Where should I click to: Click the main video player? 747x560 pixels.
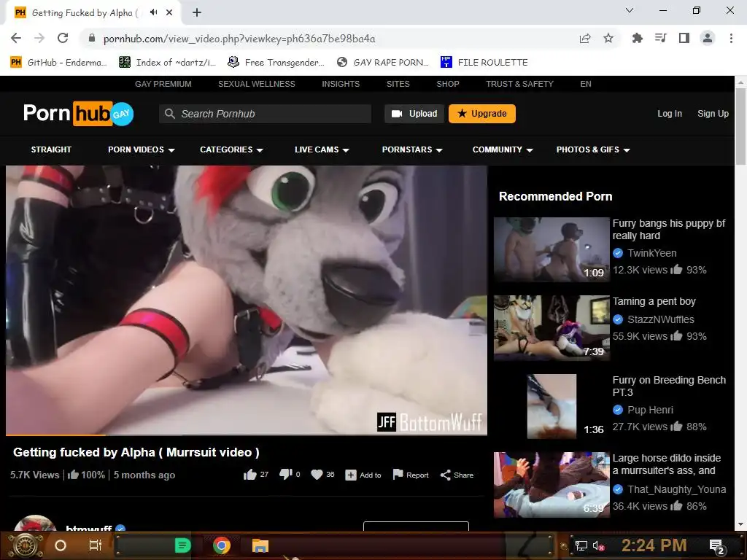[247, 300]
